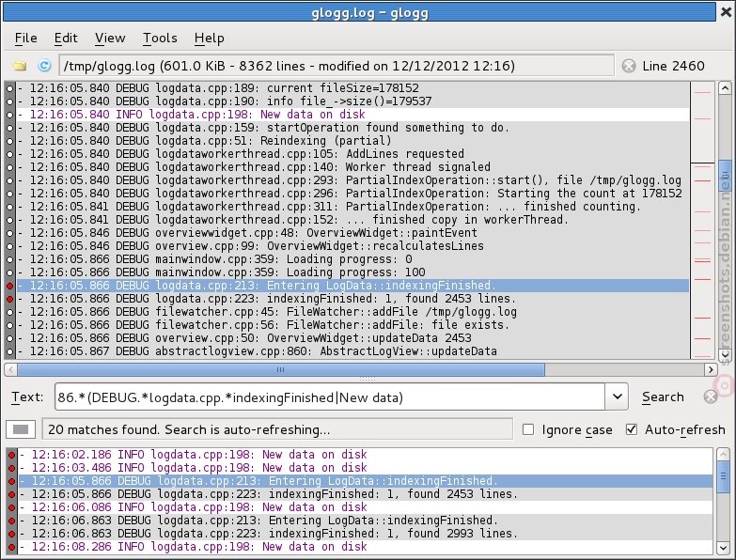The width and height of the screenshot is (736, 560).
Task: Click the main view vertical scrollbar thumb
Action: tap(725, 176)
